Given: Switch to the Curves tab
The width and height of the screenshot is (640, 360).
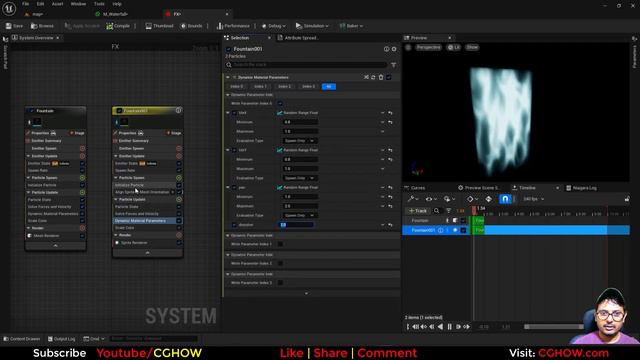Looking at the screenshot, I should (x=418, y=188).
